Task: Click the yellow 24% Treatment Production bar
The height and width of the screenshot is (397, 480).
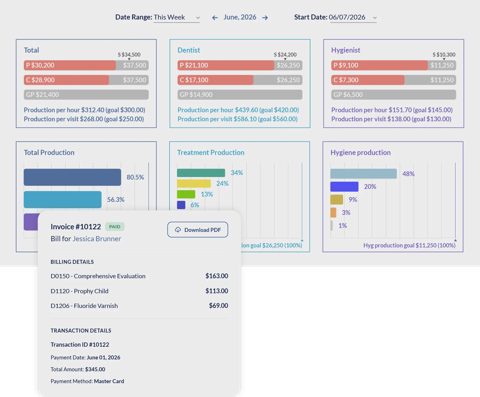Action: 194,183
